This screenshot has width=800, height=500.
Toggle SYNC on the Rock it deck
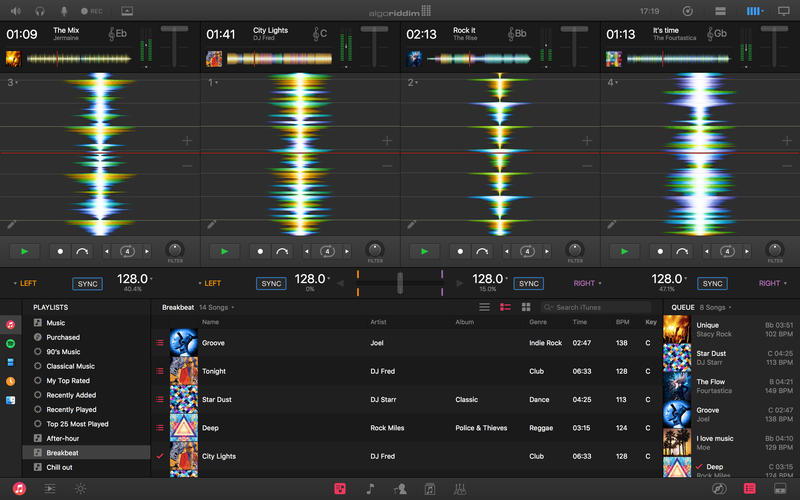pyautogui.click(x=529, y=284)
